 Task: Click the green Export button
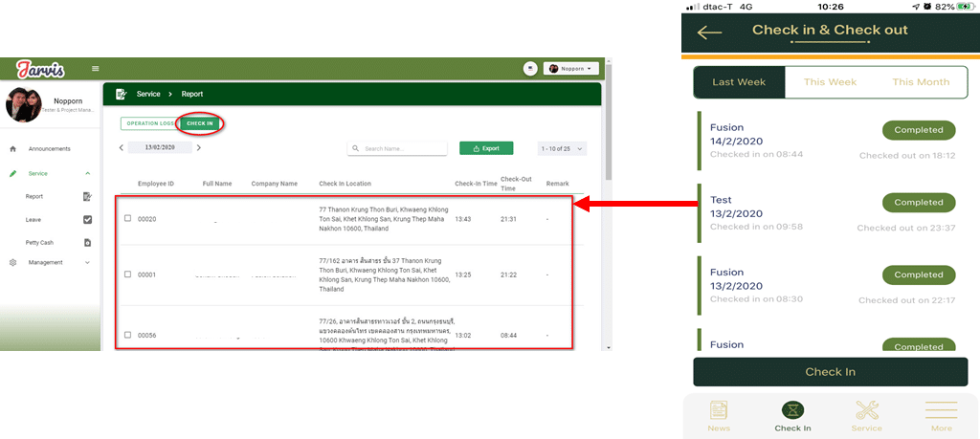tap(485, 148)
